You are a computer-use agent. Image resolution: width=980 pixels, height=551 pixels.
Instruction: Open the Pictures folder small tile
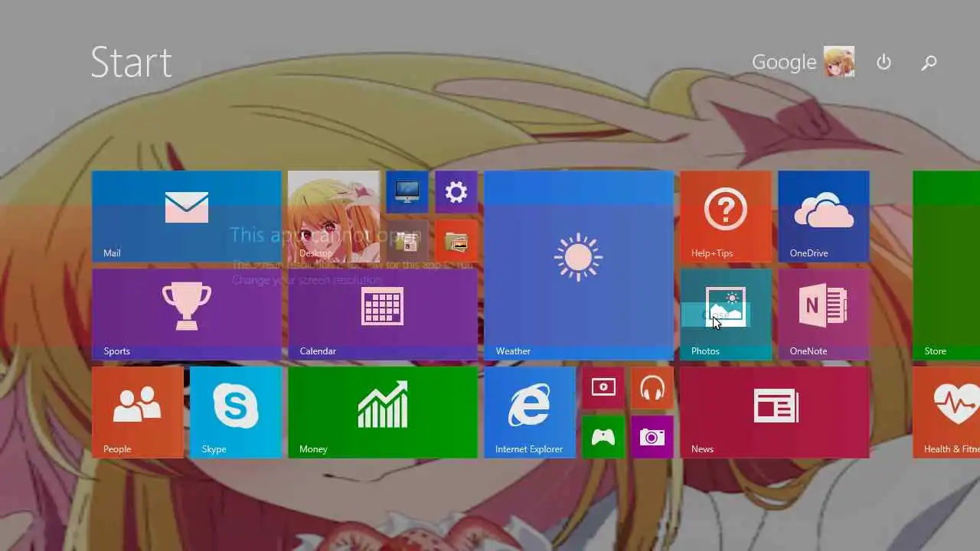click(456, 241)
